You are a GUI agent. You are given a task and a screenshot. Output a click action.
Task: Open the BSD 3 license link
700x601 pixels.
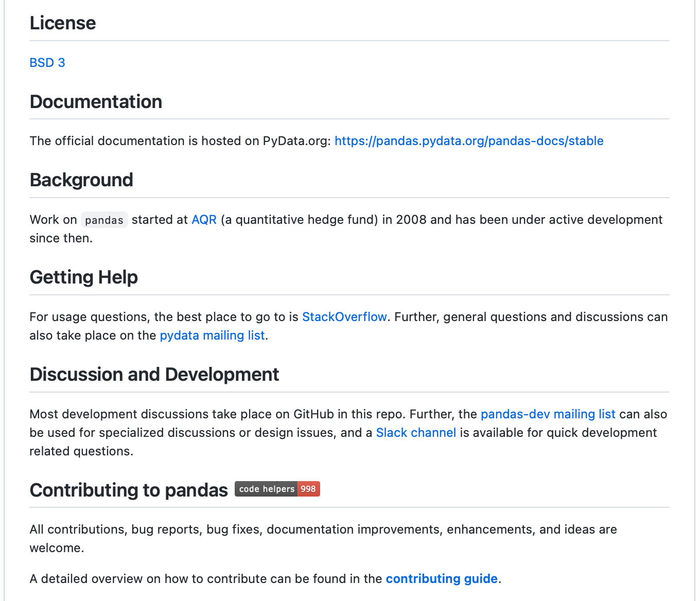click(47, 63)
